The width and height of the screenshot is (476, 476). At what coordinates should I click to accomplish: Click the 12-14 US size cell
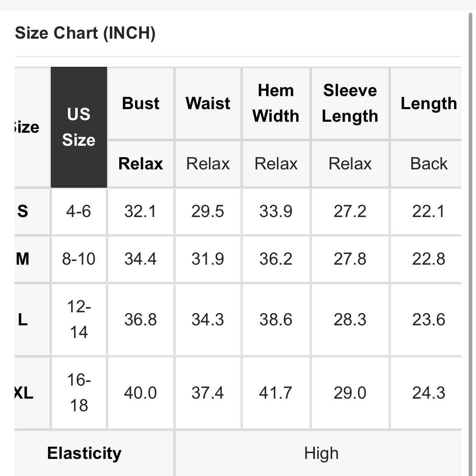click(79, 320)
